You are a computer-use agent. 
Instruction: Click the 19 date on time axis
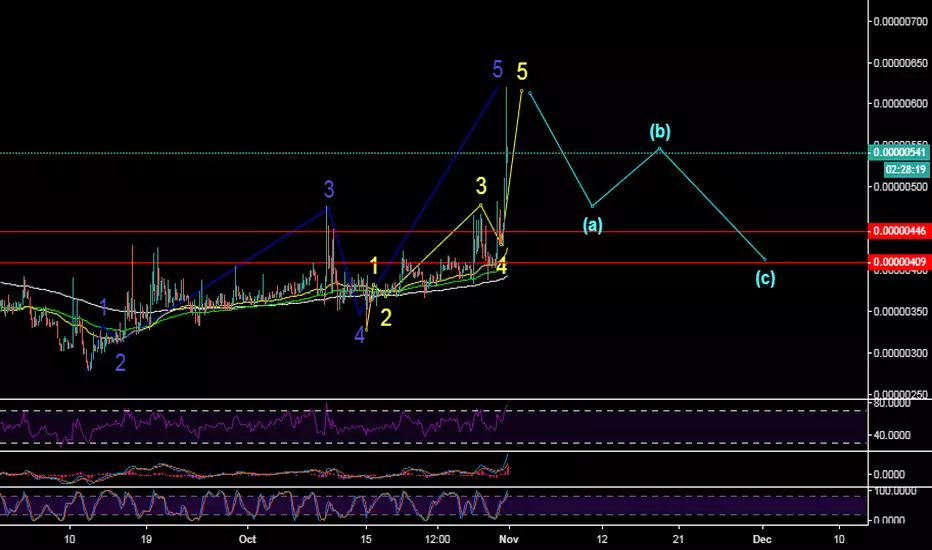tap(146, 539)
